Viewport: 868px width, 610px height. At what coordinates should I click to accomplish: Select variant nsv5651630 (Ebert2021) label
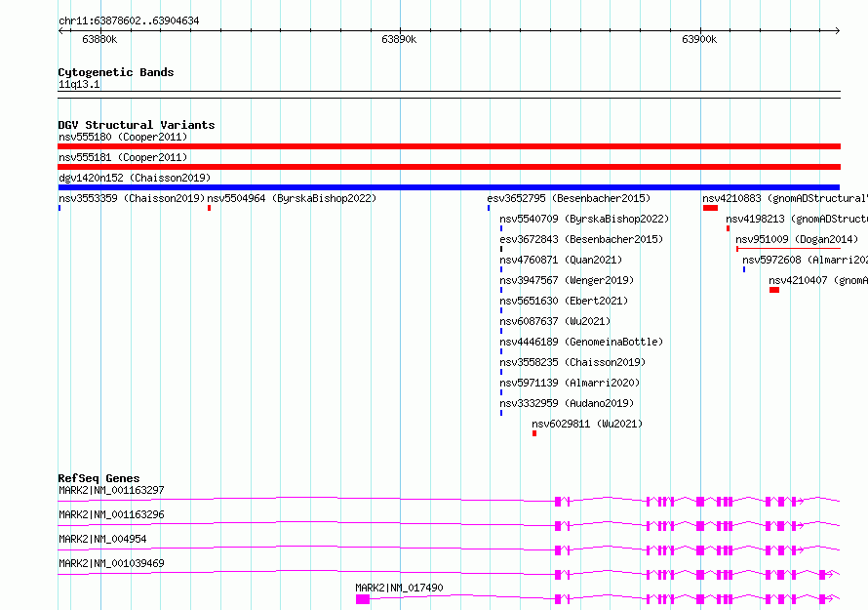coord(564,301)
